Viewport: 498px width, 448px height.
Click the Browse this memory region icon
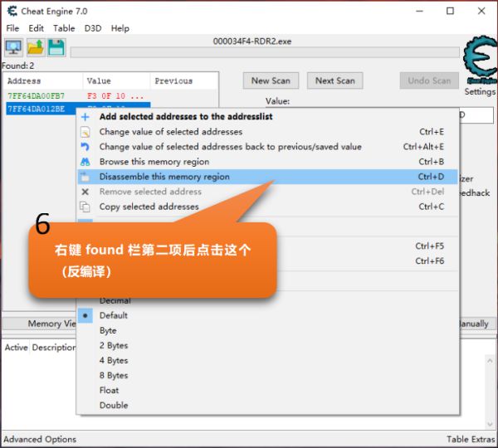point(85,162)
